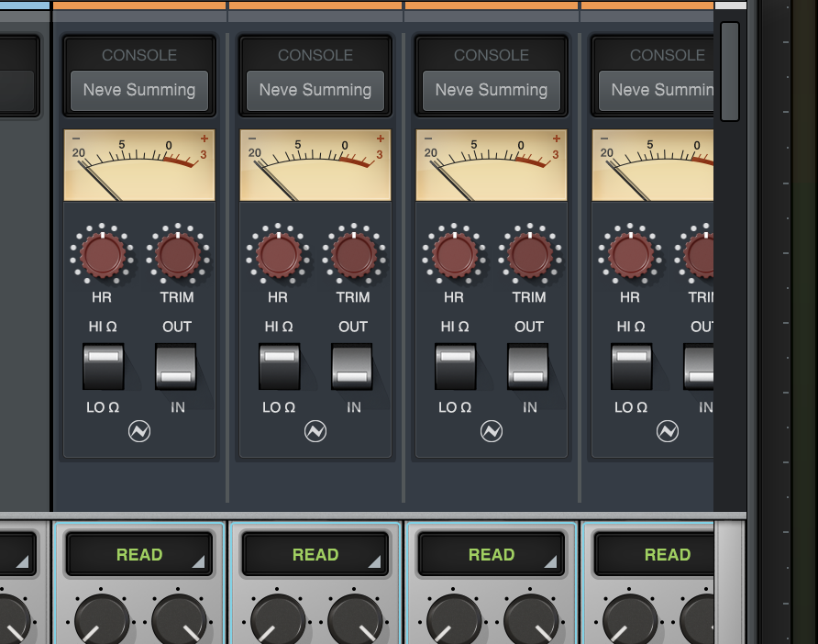Click the HR headroom knob on second strip
This screenshot has width=818, height=644.
pos(279,255)
